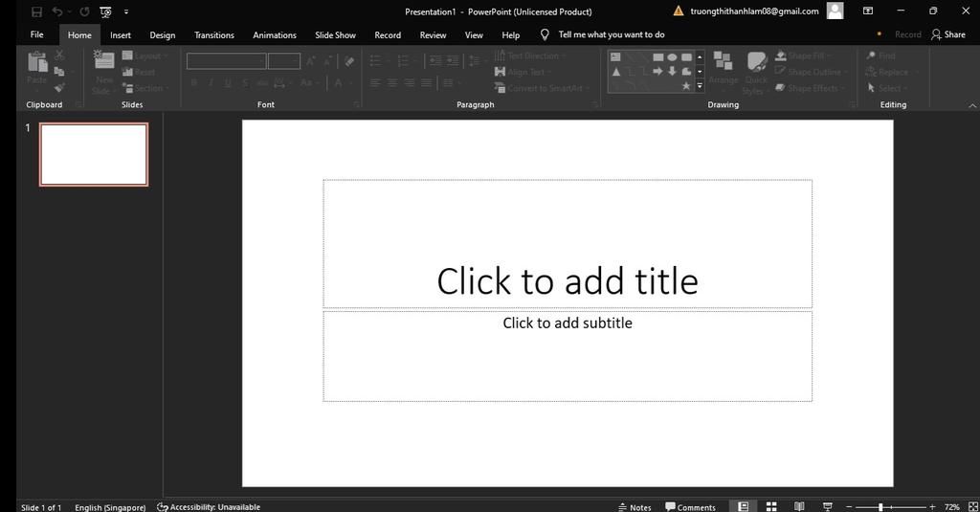Open the Help tab

[511, 35]
